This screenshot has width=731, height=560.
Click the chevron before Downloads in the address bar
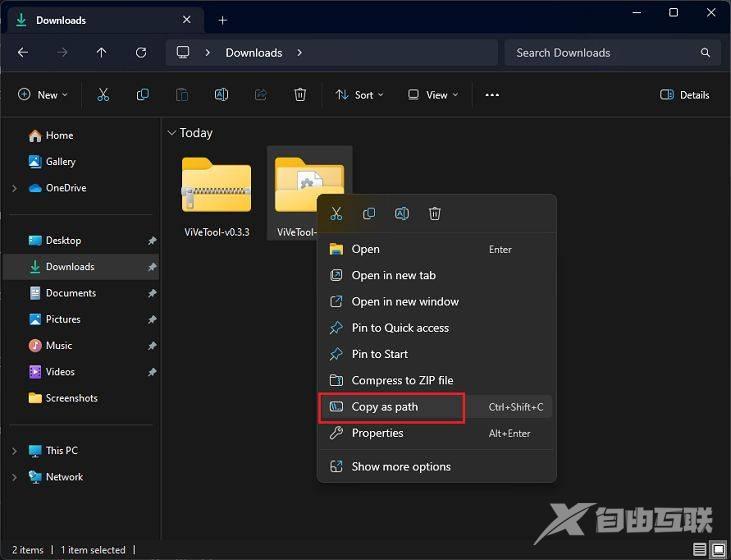(x=207, y=53)
